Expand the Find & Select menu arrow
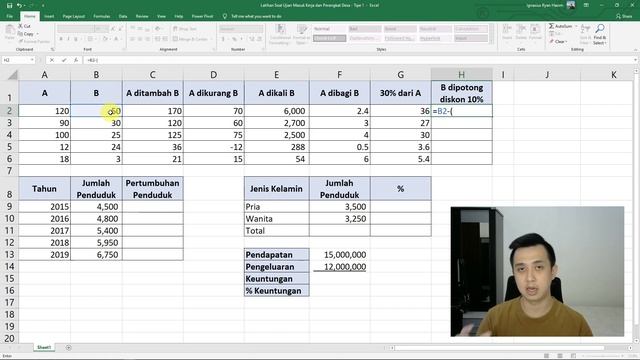Viewport: 640px width, 360px height. click(x=605, y=43)
